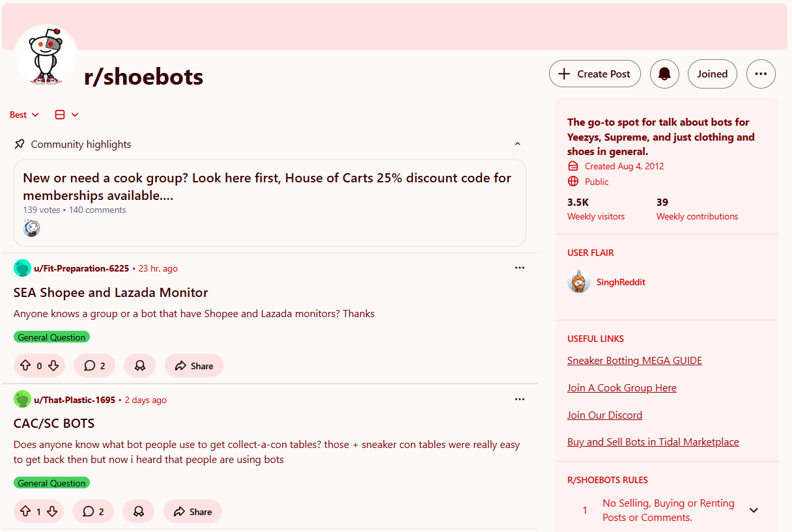Select the General Question flair on the SEA post

(x=51, y=337)
